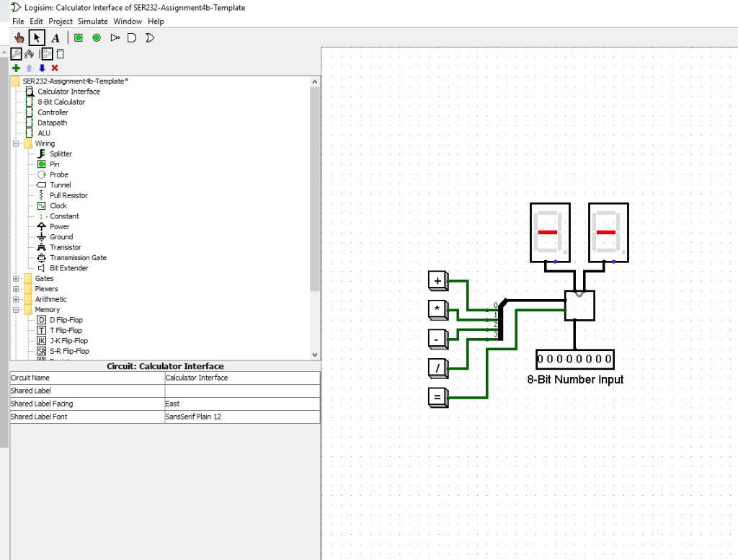Pick the OR gate tool
738x560 pixels.
click(150, 37)
